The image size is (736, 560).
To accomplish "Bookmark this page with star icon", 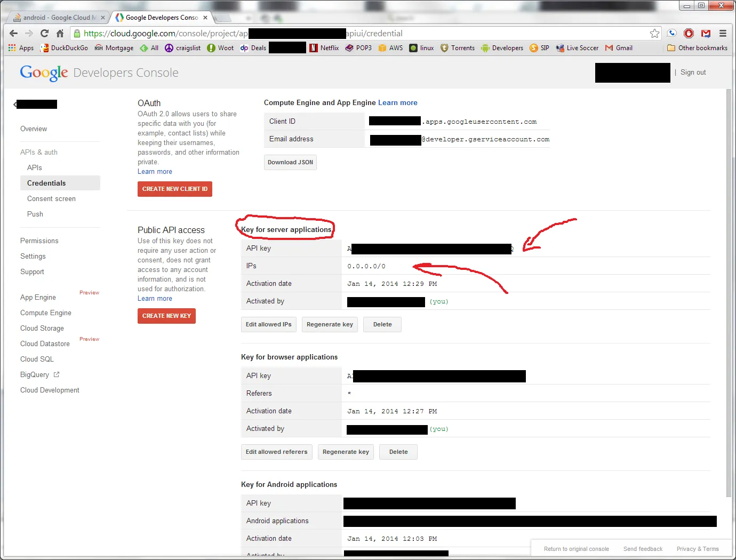I will click(x=654, y=33).
